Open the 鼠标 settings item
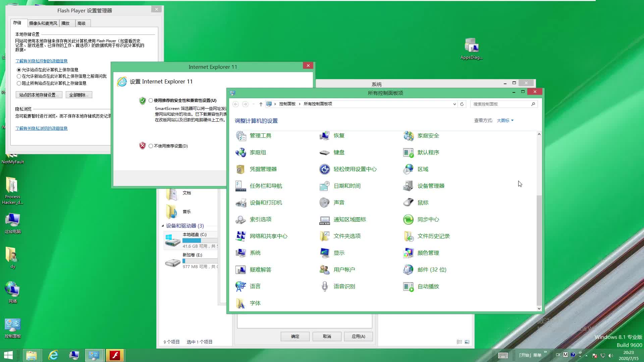 [x=416, y=203]
